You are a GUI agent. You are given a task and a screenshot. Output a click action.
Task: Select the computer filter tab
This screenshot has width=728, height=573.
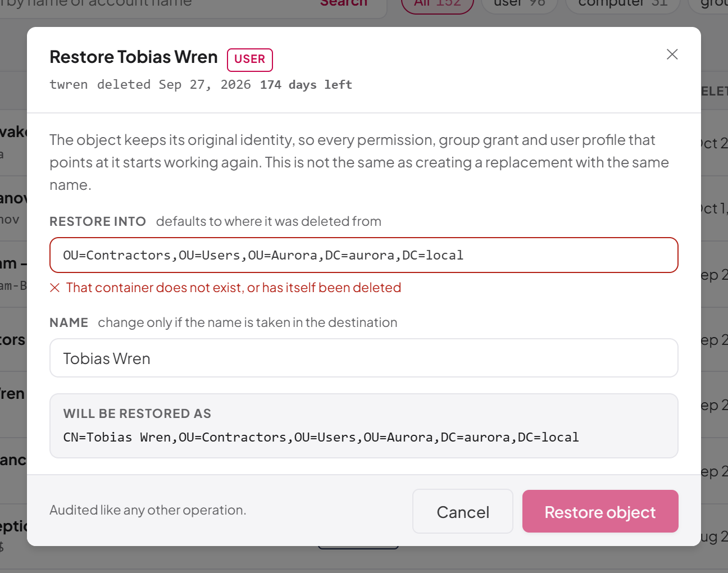pyautogui.click(x=622, y=4)
